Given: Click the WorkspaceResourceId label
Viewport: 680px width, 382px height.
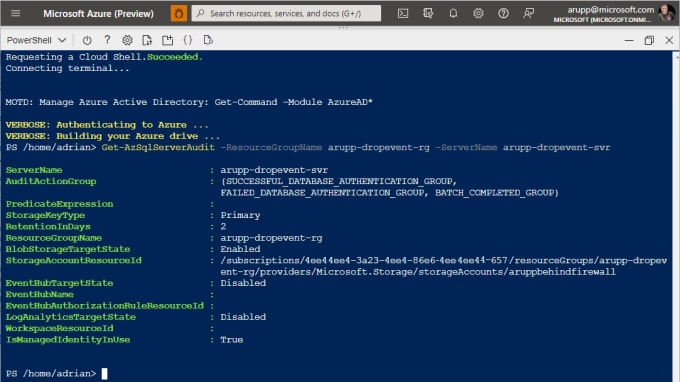Looking at the screenshot, I should click(x=59, y=328).
